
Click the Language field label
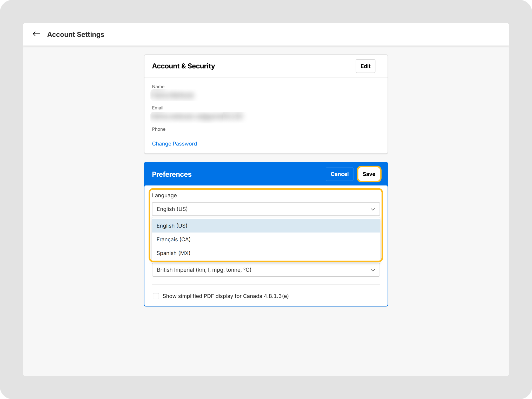[164, 195]
